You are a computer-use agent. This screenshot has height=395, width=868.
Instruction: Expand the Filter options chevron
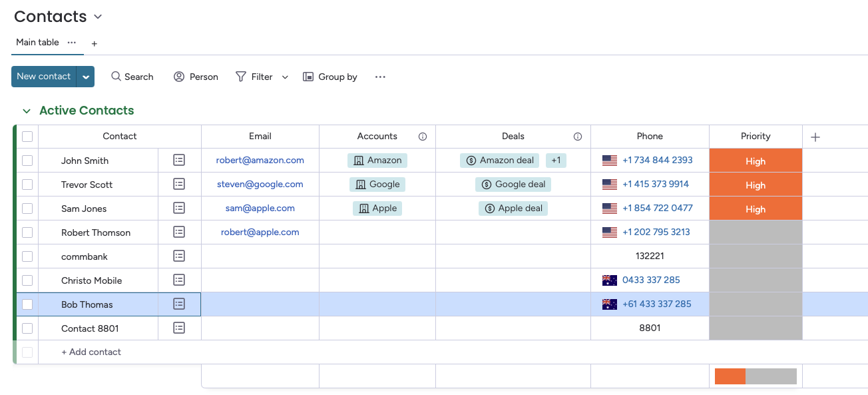coord(285,77)
